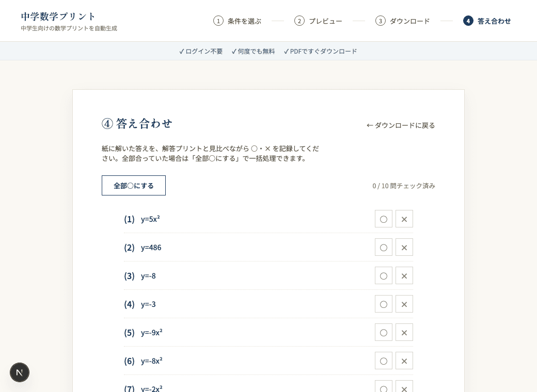Open step 2 プレビュー
537x392 pixels.
click(x=318, y=21)
